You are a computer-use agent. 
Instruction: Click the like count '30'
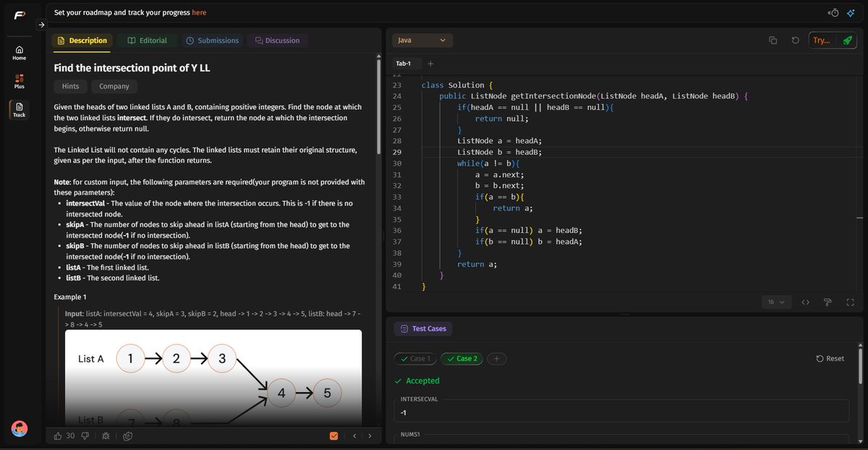[70, 436]
